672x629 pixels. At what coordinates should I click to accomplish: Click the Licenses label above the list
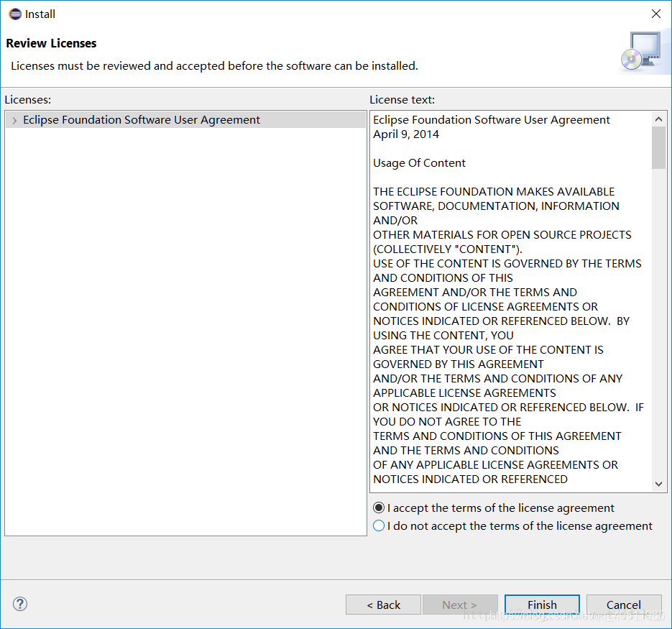[x=25, y=99]
